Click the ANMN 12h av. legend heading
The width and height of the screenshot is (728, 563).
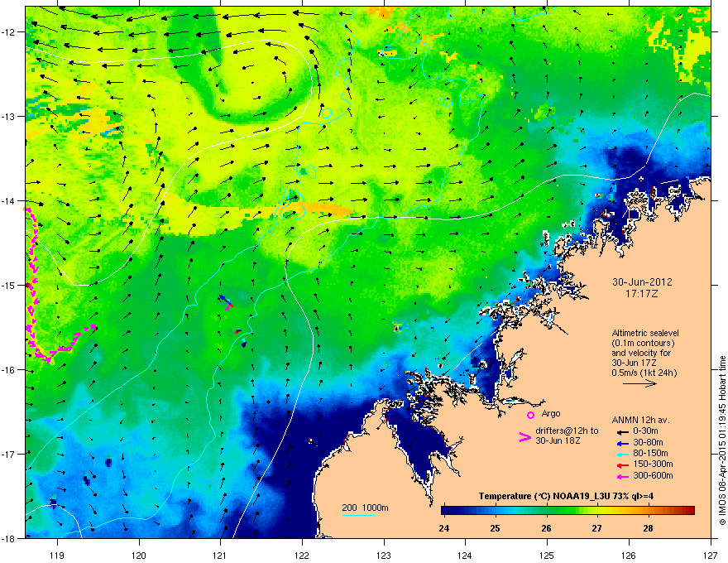pyautogui.click(x=640, y=420)
